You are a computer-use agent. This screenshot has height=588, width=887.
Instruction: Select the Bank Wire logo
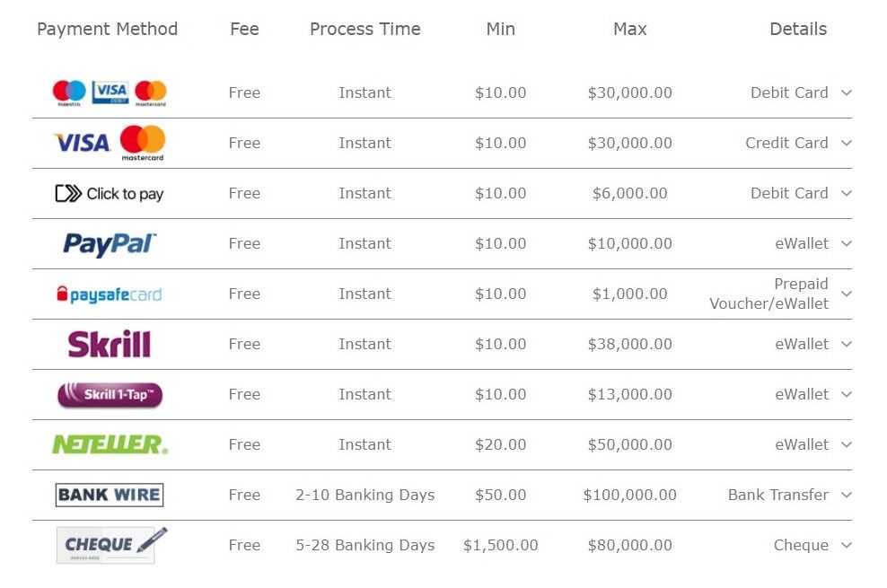click(110, 495)
